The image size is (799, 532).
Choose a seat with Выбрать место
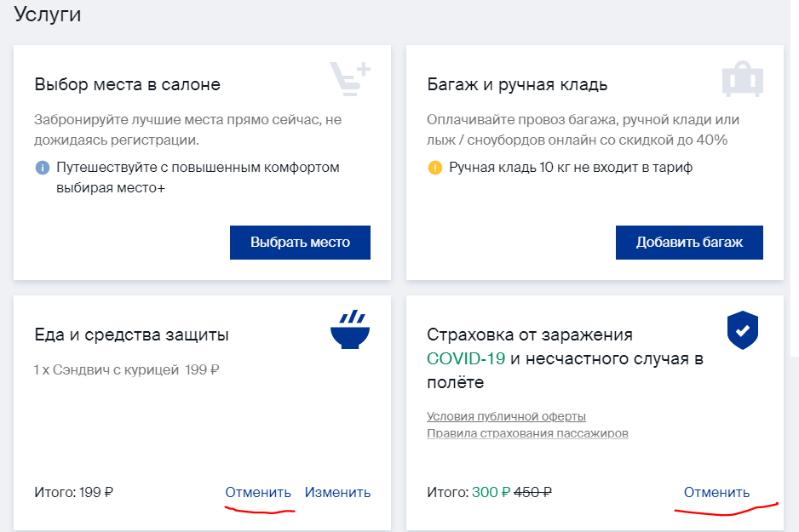pyautogui.click(x=300, y=243)
